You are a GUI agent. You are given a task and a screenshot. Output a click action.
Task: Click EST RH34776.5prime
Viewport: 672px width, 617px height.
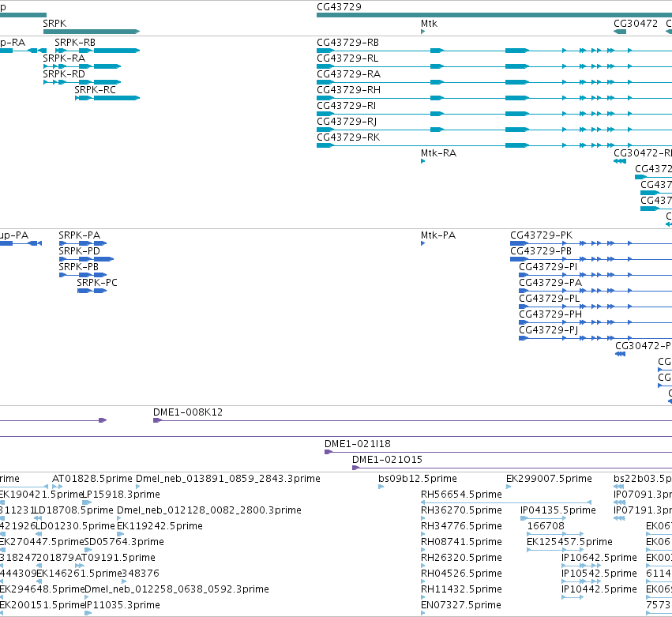(461, 526)
